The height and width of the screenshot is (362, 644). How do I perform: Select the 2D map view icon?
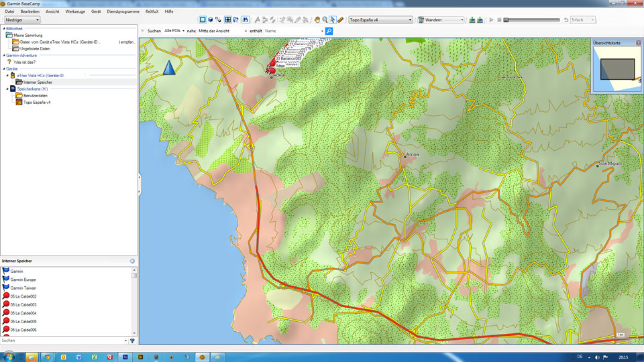pos(203,19)
